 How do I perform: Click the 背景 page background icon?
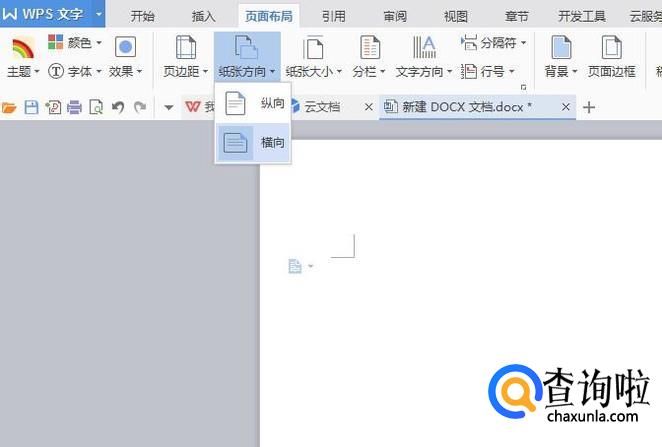click(561, 47)
